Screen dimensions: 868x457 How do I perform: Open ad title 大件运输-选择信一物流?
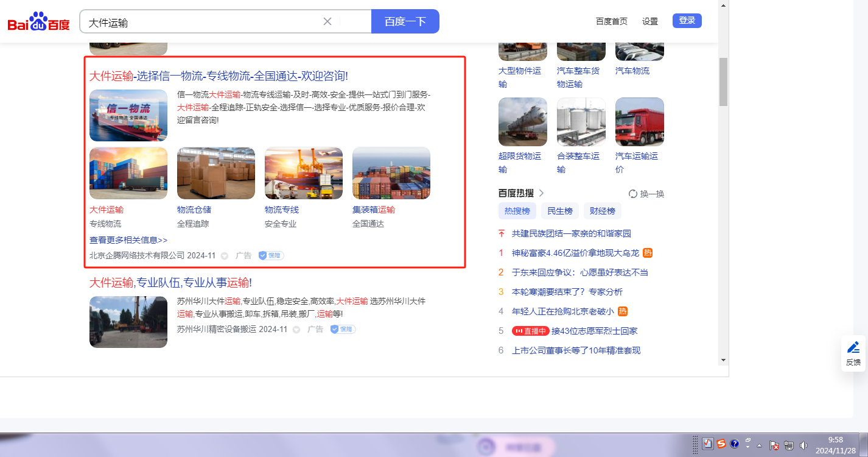click(x=219, y=76)
